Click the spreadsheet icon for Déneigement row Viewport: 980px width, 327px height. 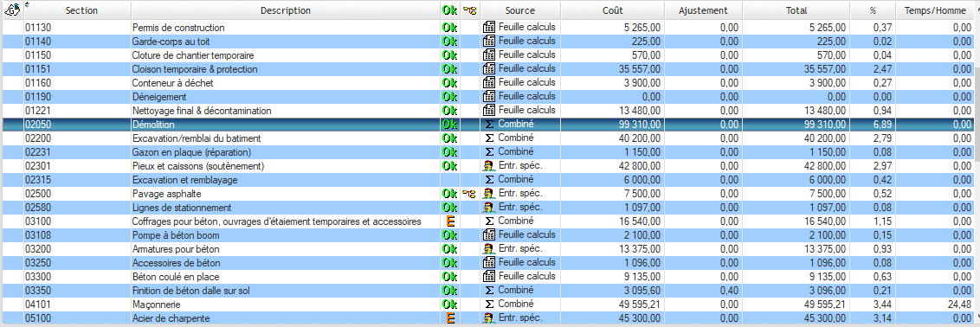[489, 96]
